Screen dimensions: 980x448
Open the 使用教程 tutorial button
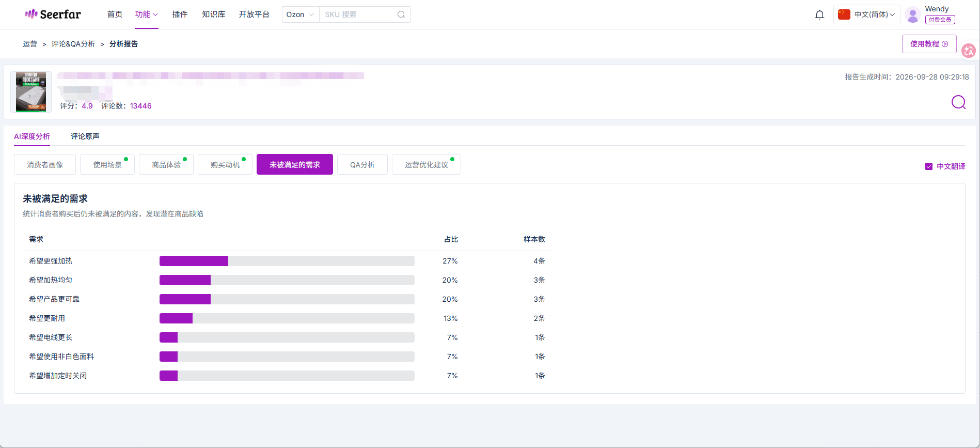pos(929,44)
